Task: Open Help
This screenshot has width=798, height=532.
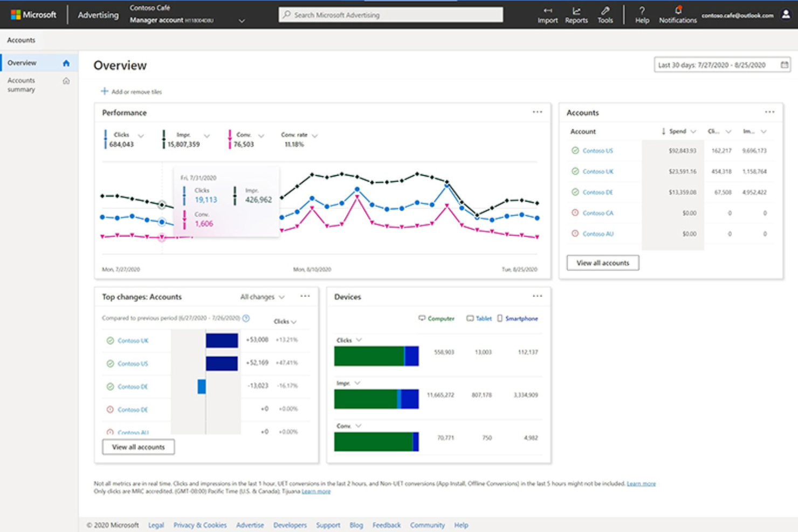Action: point(642,15)
